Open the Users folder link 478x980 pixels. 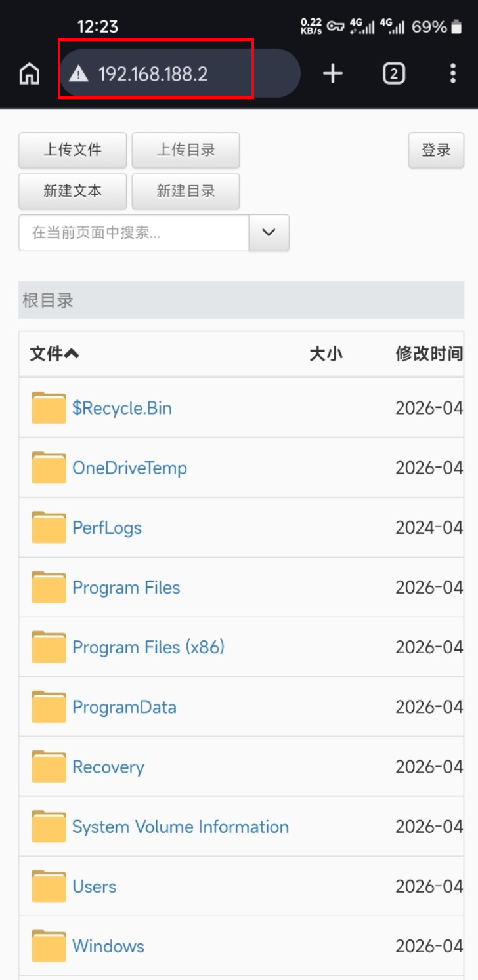tap(95, 887)
